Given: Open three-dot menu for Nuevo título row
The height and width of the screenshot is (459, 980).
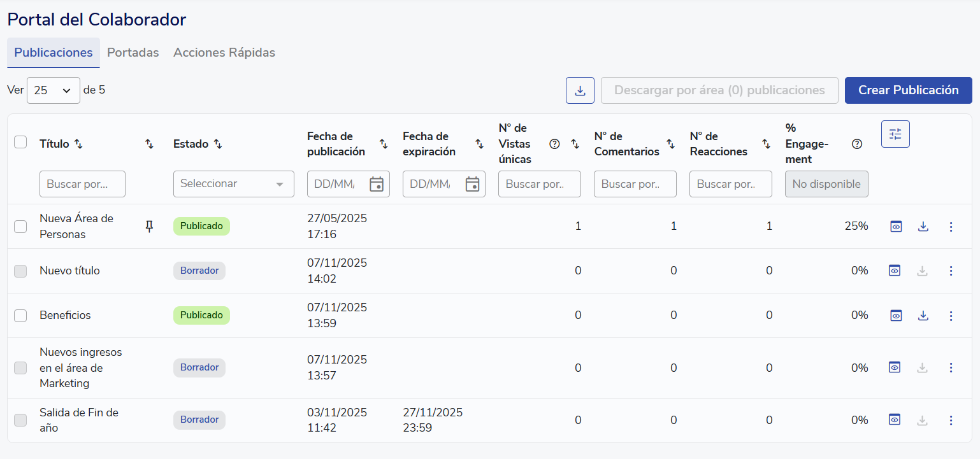Looking at the screenshot, I should 951,271.
